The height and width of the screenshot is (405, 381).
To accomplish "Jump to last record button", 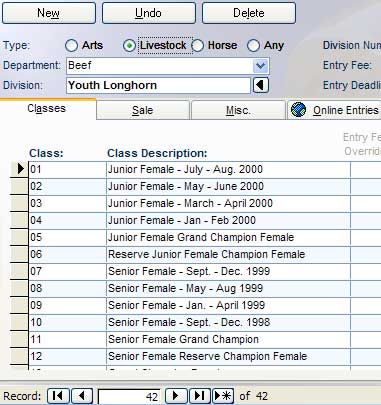I will tap(200, 396).
